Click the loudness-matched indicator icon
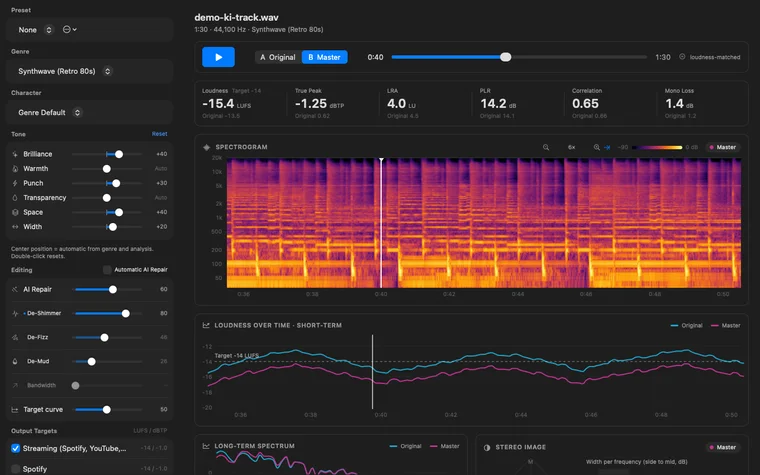The width and height of the screenshot is (760, 475). 682,57
